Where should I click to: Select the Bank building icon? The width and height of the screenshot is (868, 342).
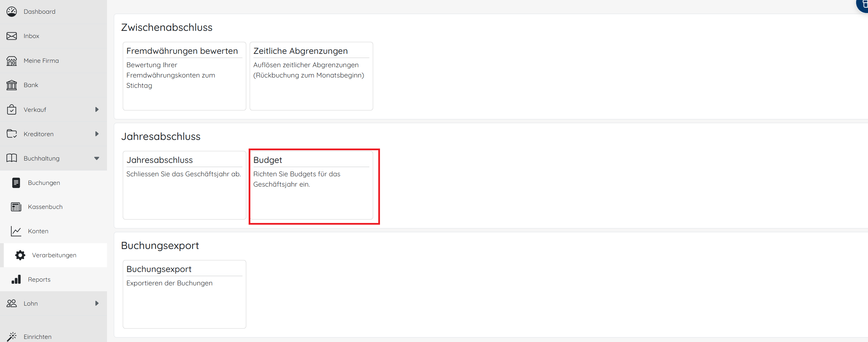[x=12, y=85]
